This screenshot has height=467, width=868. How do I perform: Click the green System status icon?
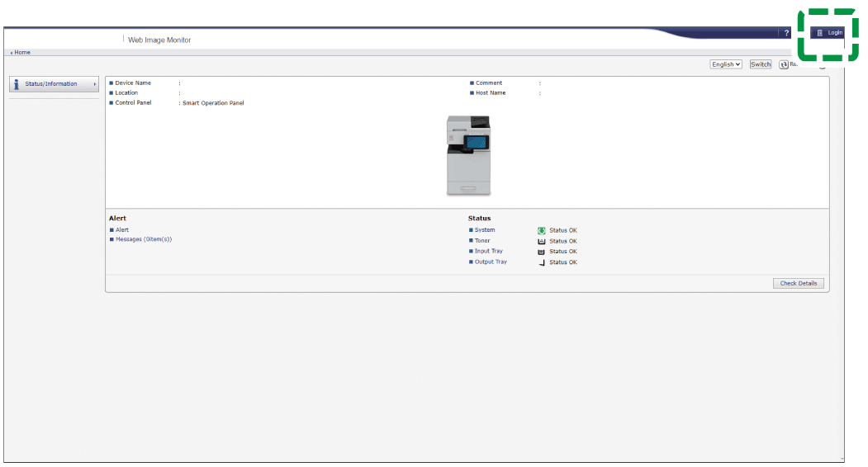[542, 231]
